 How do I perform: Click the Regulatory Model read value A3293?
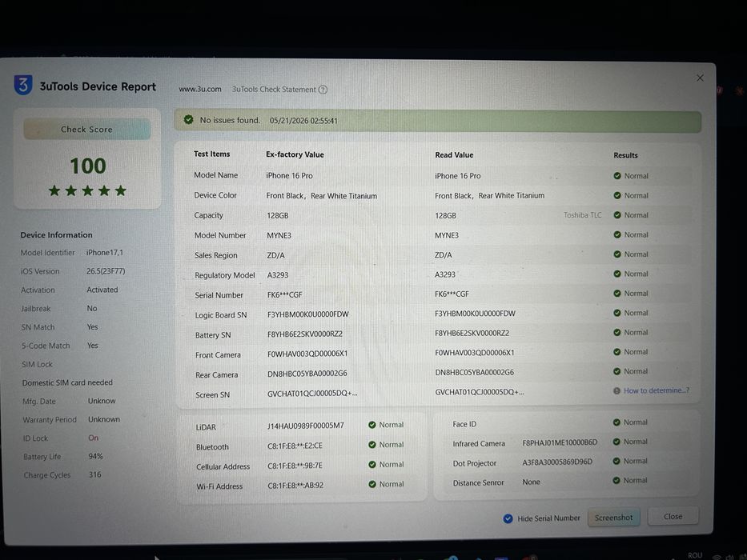pos(445,274)
